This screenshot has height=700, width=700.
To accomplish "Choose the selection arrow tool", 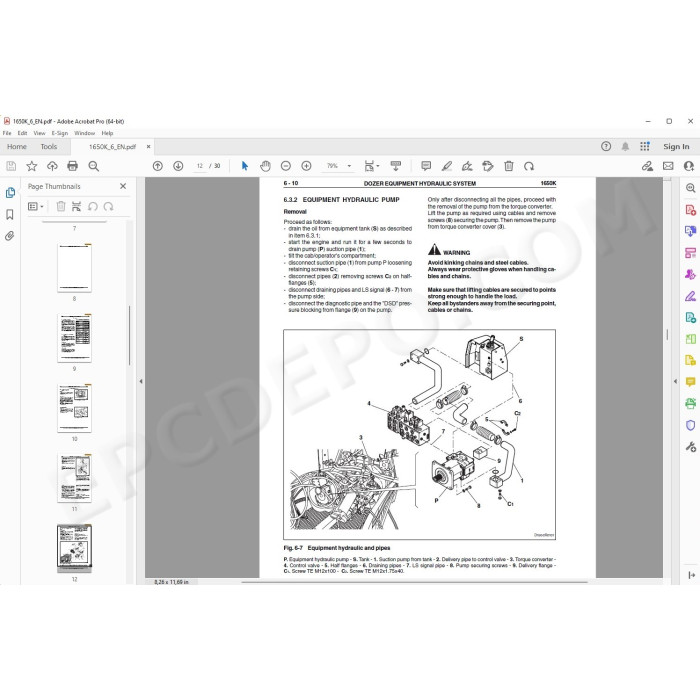I will [245, 166].
